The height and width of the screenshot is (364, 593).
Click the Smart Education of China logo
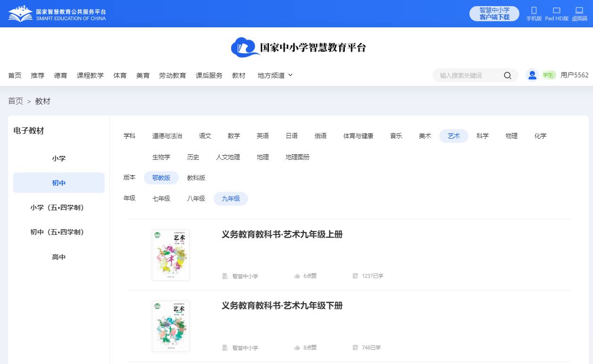[x=57, y=14]
